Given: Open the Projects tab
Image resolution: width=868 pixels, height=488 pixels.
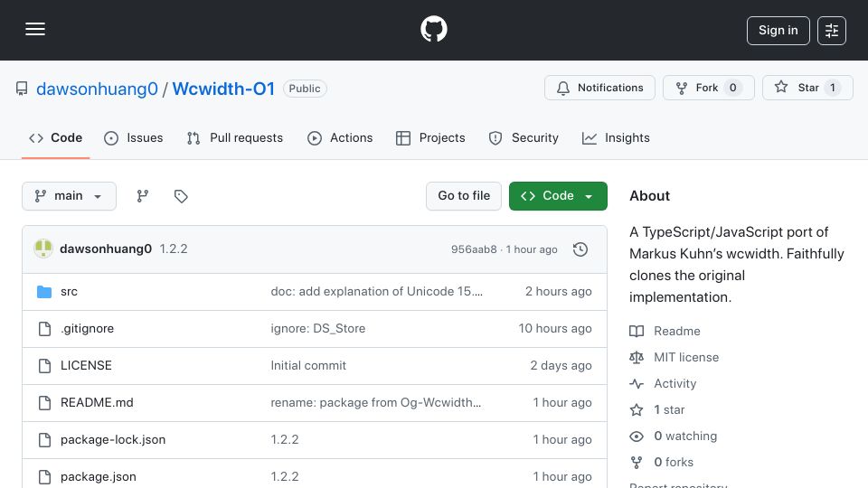Looking at the screenshot, I should click(x=430, y=137).
